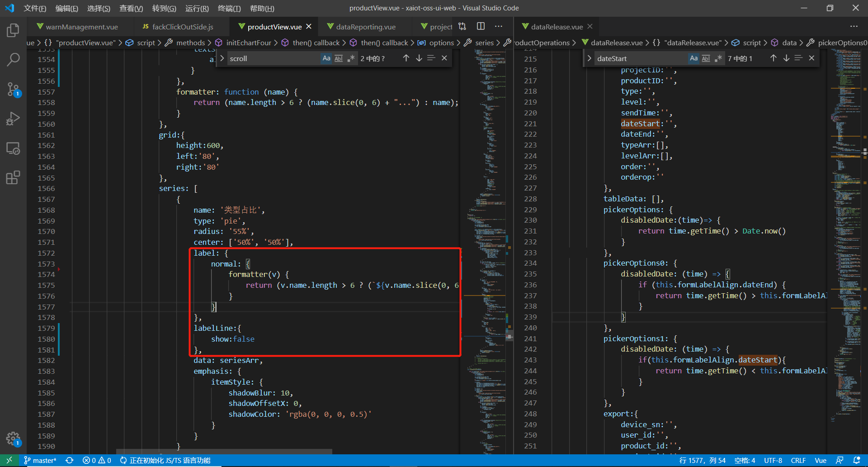Viewport: 868px width, 467px height.
Task: Switch to dataReporting.vue tab
Action: tap(366, 27)
